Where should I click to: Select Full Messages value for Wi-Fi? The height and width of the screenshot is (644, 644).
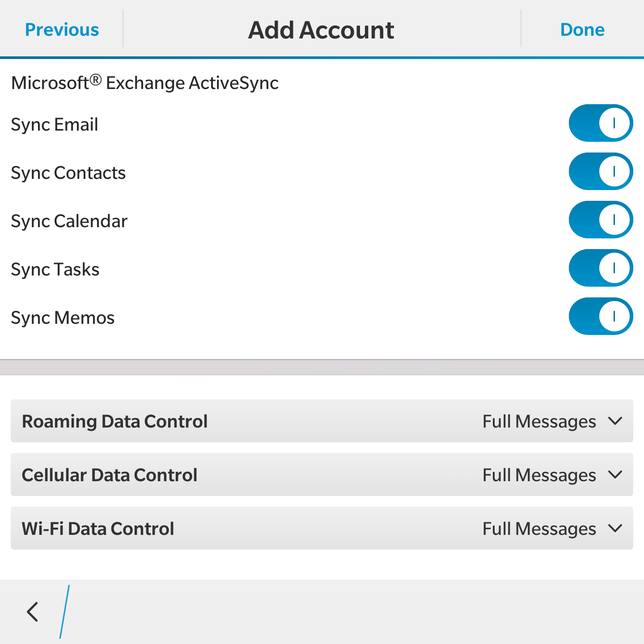539,529
